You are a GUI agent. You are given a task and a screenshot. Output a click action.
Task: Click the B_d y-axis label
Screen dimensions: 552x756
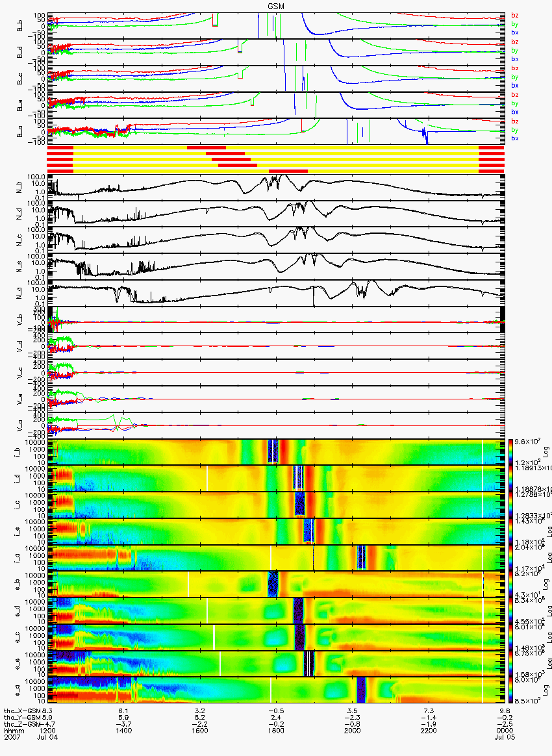pos(20,53)
